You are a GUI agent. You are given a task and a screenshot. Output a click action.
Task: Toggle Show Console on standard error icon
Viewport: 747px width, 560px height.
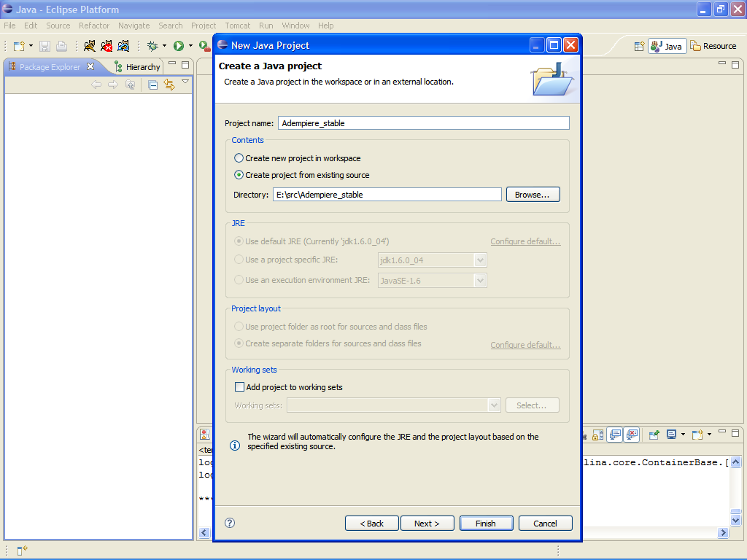pos(632,435)
